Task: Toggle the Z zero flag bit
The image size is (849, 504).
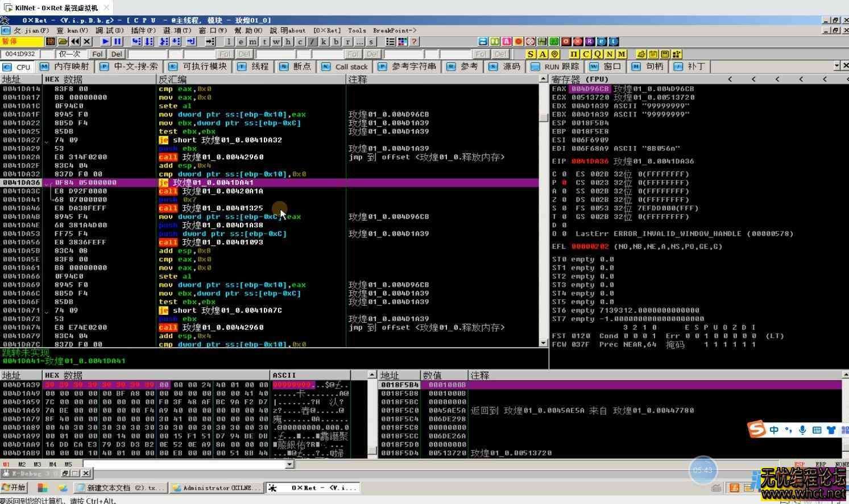Action: pos(564,199)
